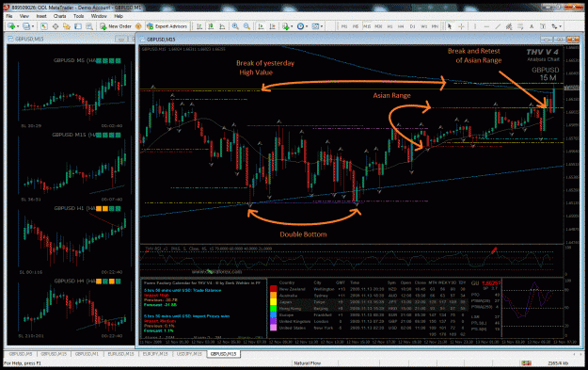Select the M15 timeframe button
The width and height of the screenshot is (588, 370).
click(367, 26)
